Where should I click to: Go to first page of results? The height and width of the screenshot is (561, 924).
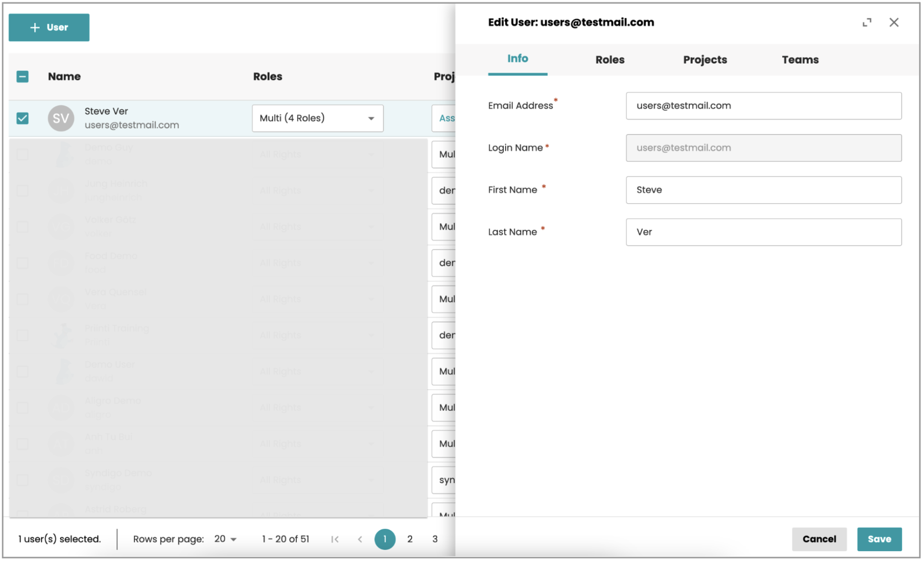coord(335,539)
